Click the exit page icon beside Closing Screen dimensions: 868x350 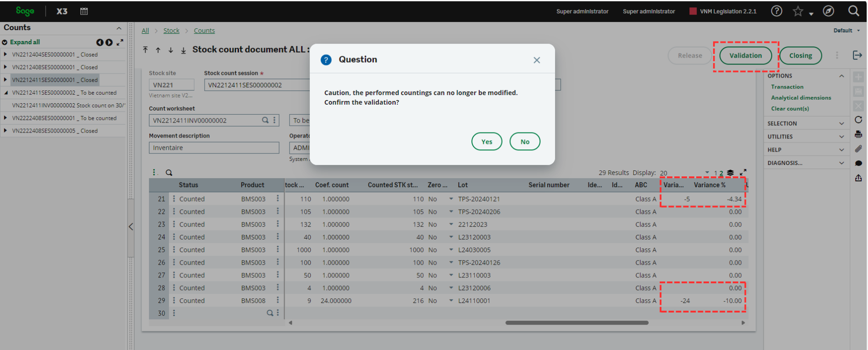857,55
